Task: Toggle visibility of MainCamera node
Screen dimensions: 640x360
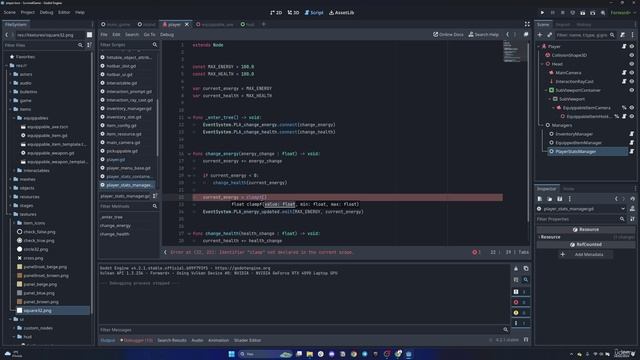Action: click(631, 73)
